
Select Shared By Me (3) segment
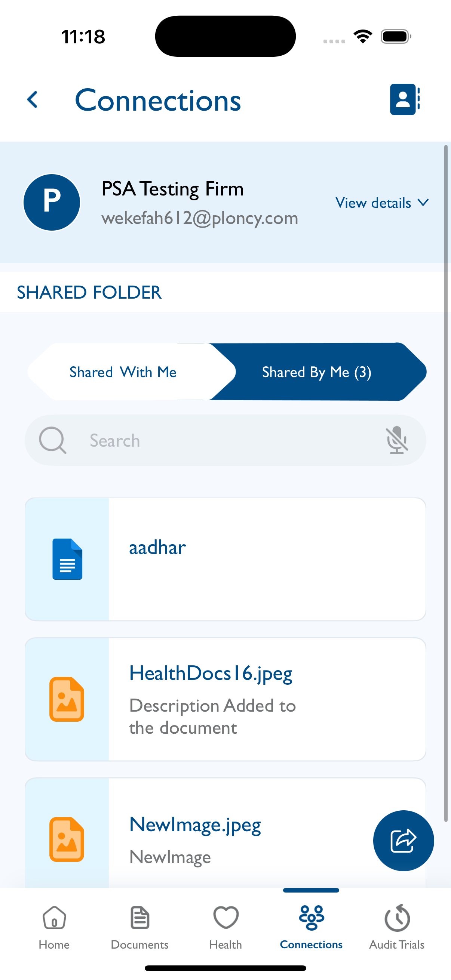pos(317,372)
